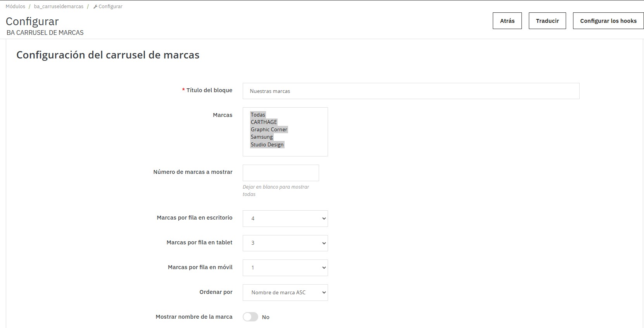644x328 pixels.
Task: Expand the Marcas por fila en tablet dropdown
Action: click(x=285, y=243)
